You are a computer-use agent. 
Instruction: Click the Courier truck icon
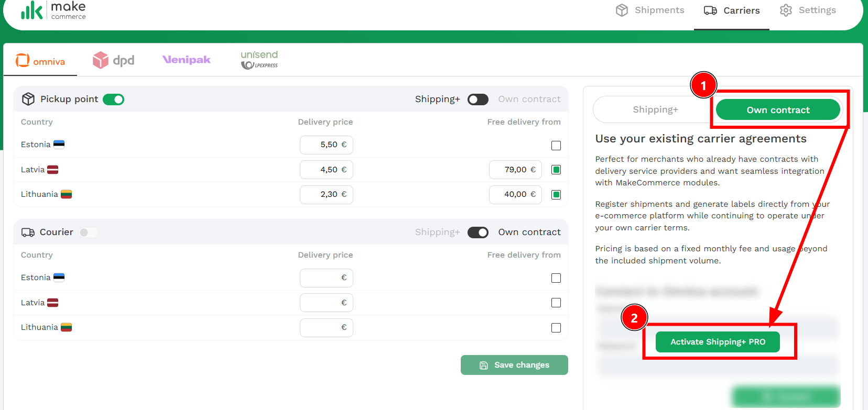[x=28, y=232]
